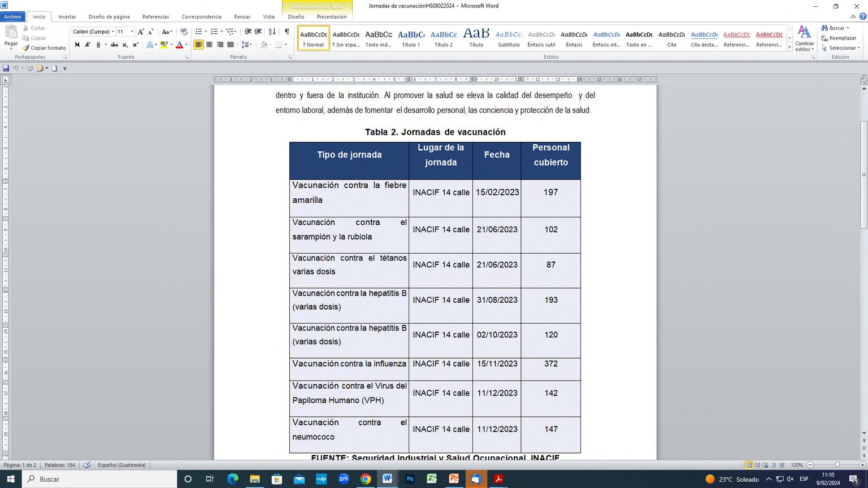Click the Palabras: 184 word count

click(x=60, y=465)
